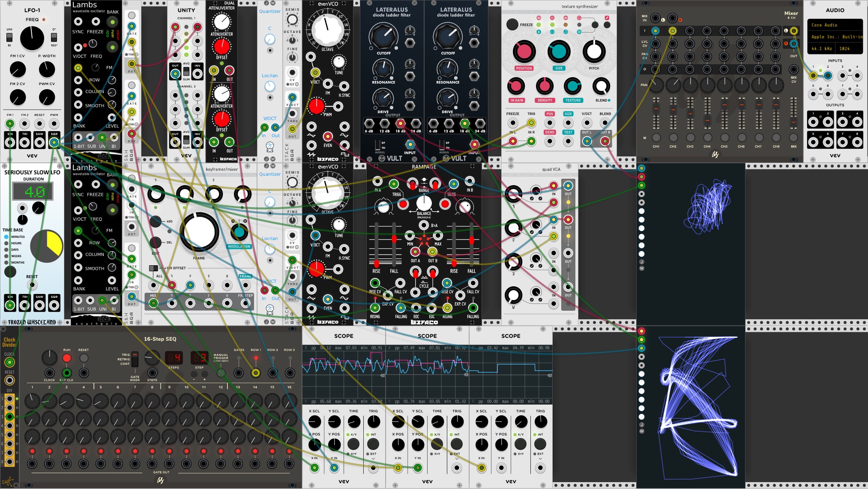868x489 pixels.
Task: Open the 44.1 kHz sample rate selector
Action: pos(822,48)
